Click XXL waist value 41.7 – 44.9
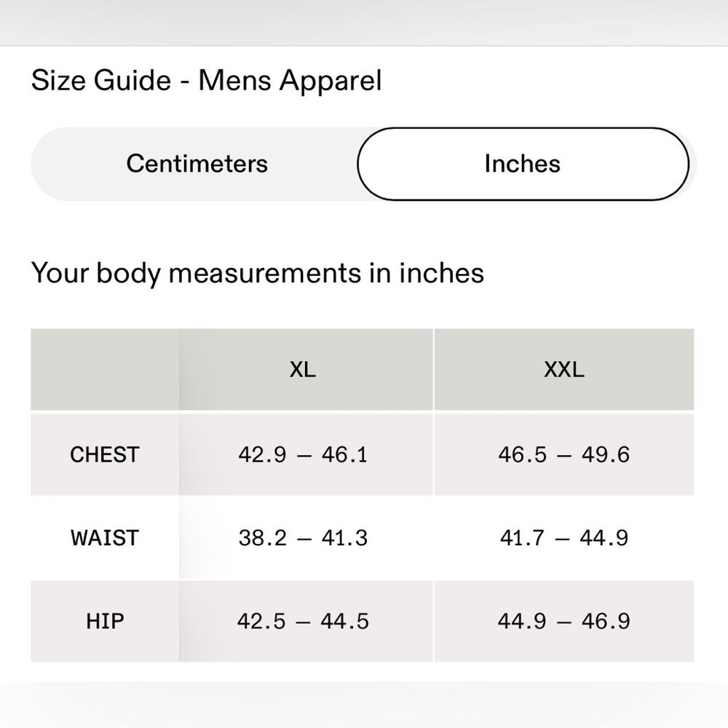Viewport: 728px width, 728px height. (564, 538)
